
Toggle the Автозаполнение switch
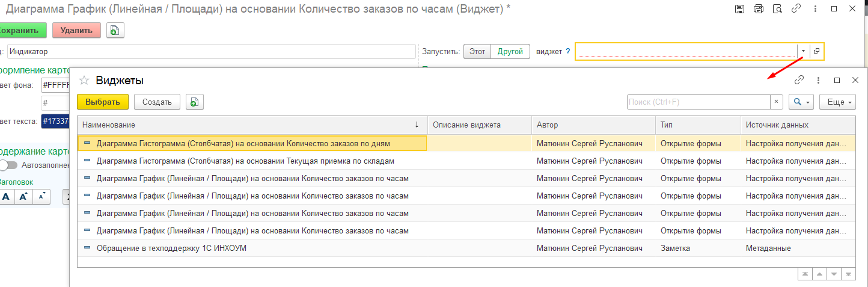tap(8, 165)
